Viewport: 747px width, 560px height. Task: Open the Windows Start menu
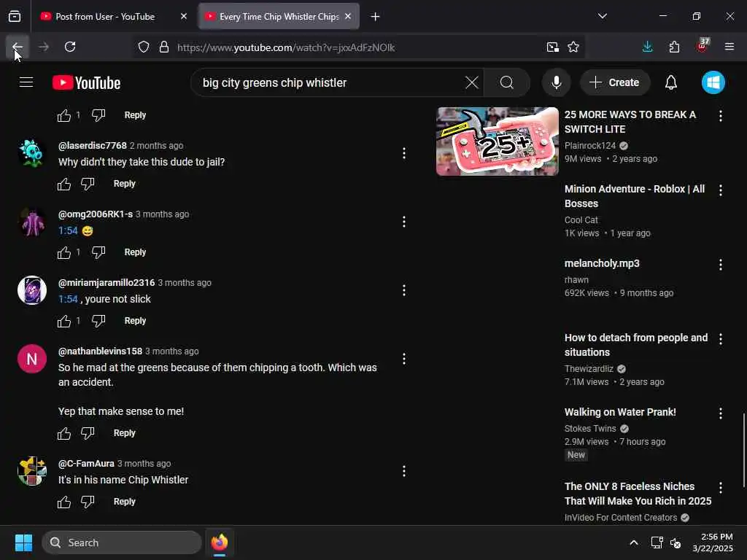(x=23, y=542)
